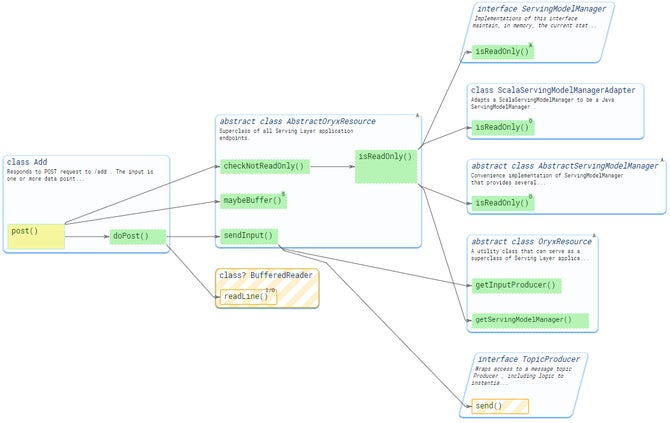
Task: Click the 'Responds to POST request' description
Action: 80,175
